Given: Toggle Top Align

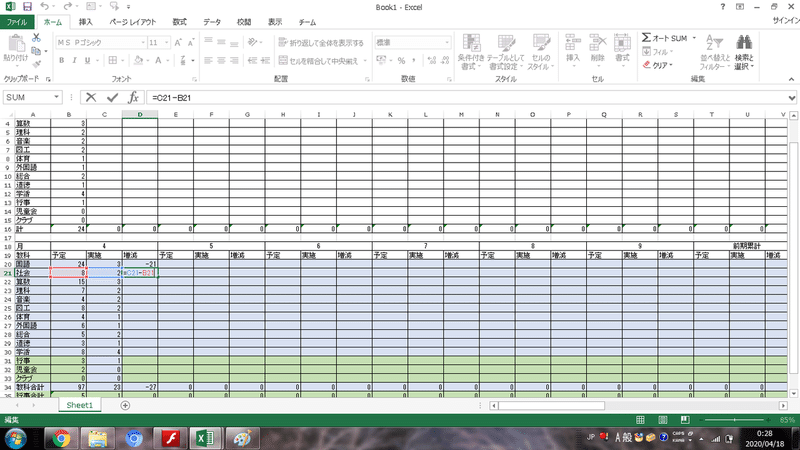Looking at the screenshot, I should tap(208, 42).
